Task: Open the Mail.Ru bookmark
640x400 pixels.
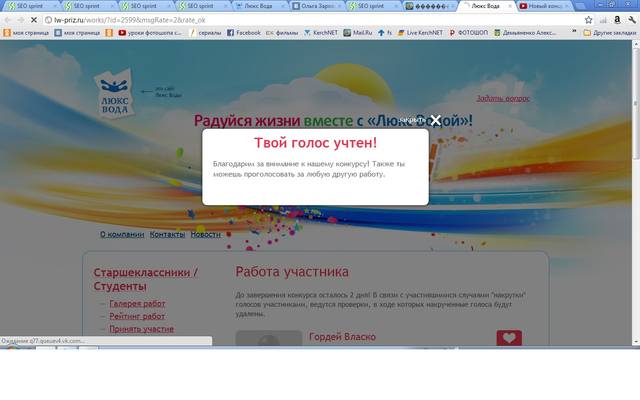Action: coord(358,33)
